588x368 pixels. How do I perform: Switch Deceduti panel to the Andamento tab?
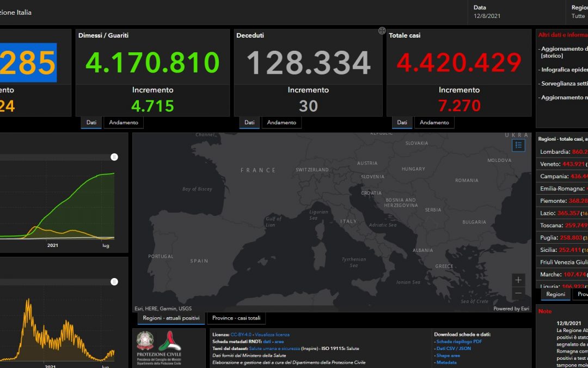tap(281, 123)
